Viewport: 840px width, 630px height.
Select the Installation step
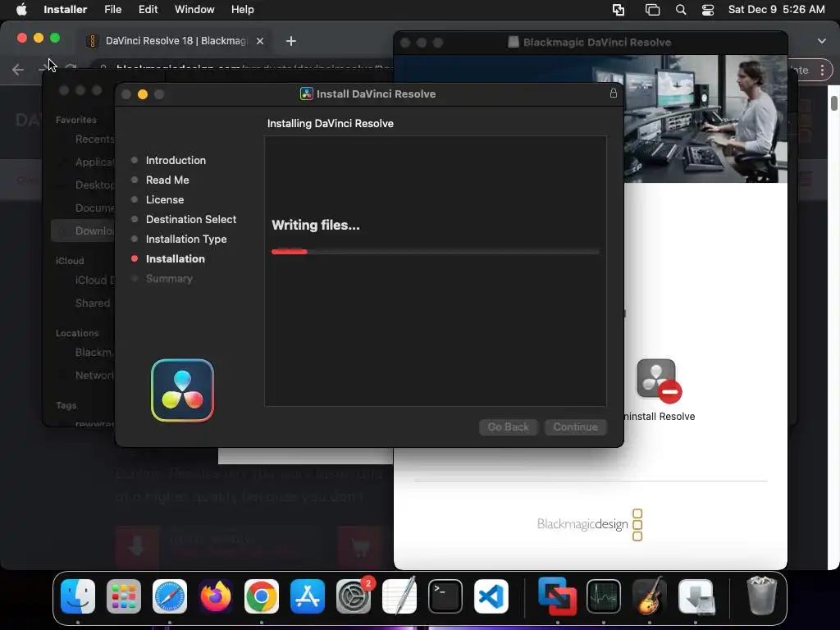pos(176,258)
